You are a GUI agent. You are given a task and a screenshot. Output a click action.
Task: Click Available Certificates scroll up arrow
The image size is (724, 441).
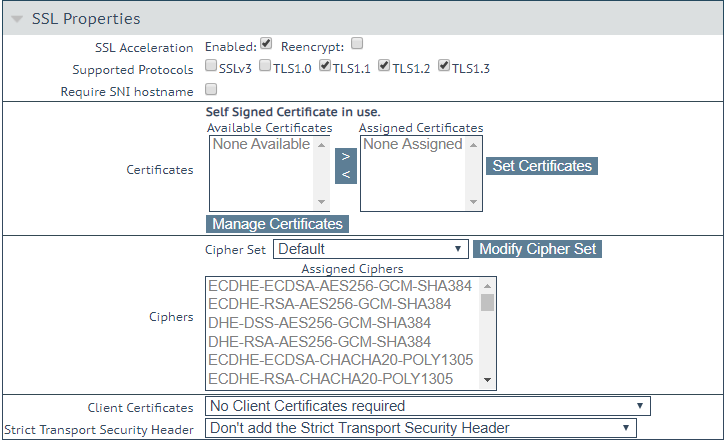(321, 145)
